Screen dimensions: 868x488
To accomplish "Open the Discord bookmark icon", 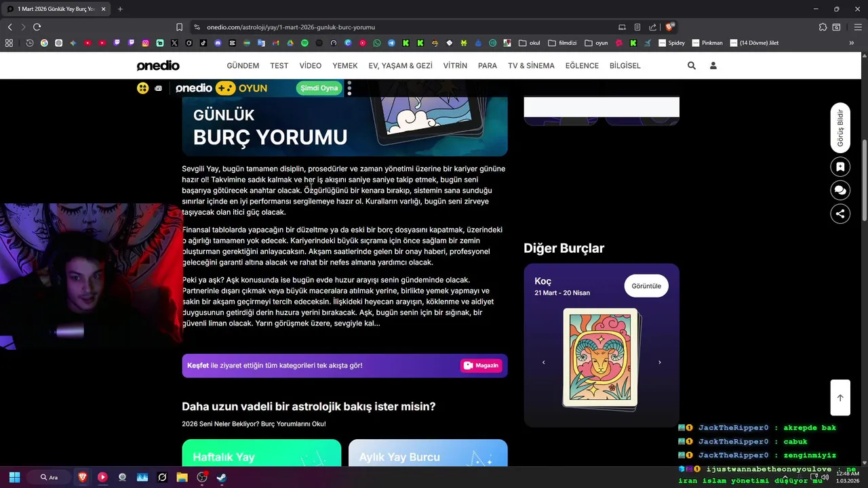I will point(218,43).
